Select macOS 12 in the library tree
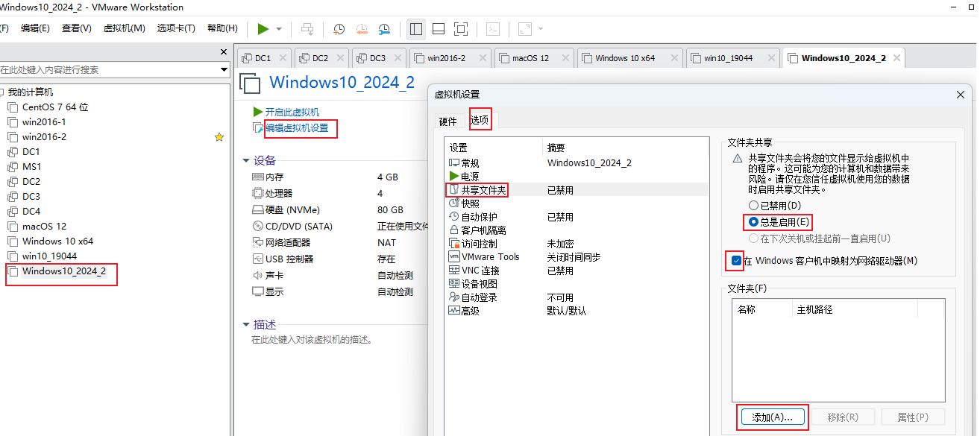 coord(44,227)
